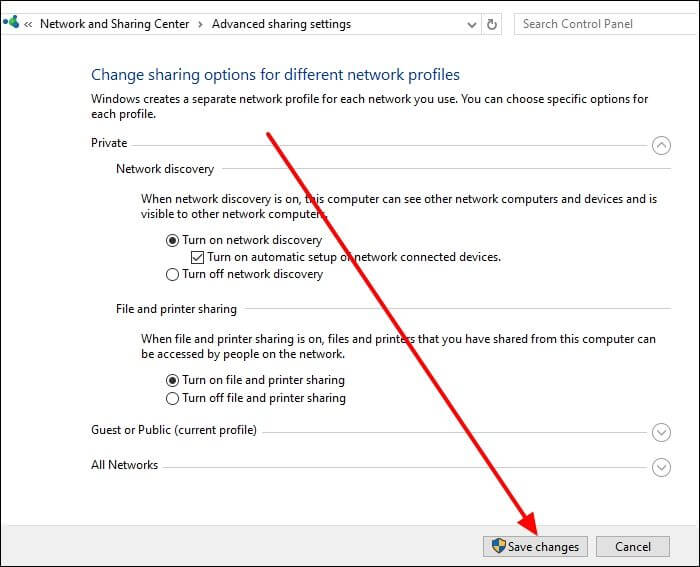Click the shield icon on Save changes

pos(497,546)
